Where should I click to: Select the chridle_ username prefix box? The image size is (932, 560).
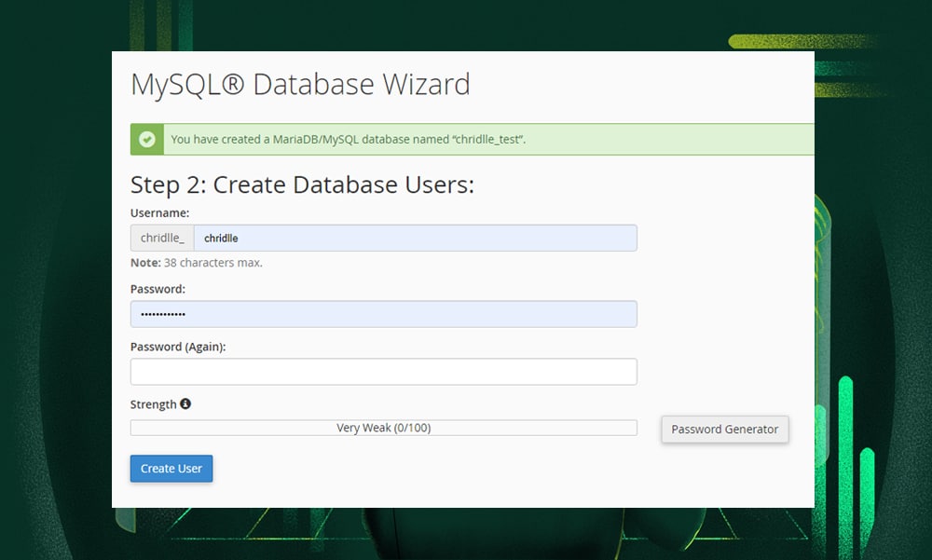(x=160, y=238)
